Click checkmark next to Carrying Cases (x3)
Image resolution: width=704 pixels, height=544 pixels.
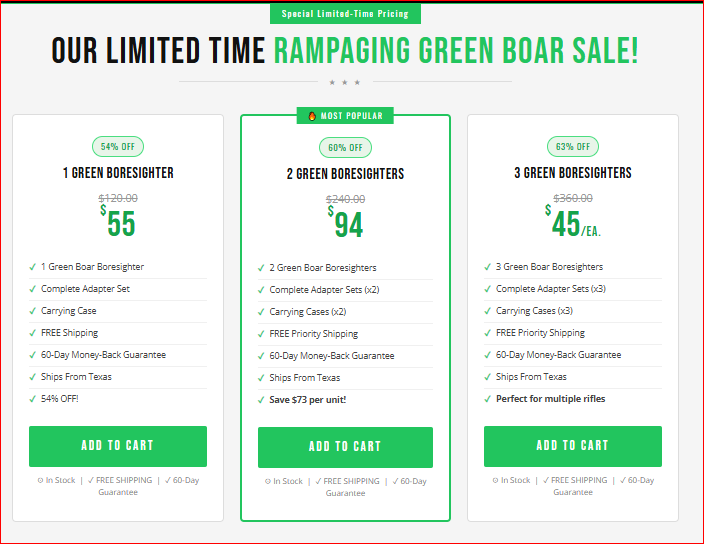pyautogui.click(x=487, y=311)
